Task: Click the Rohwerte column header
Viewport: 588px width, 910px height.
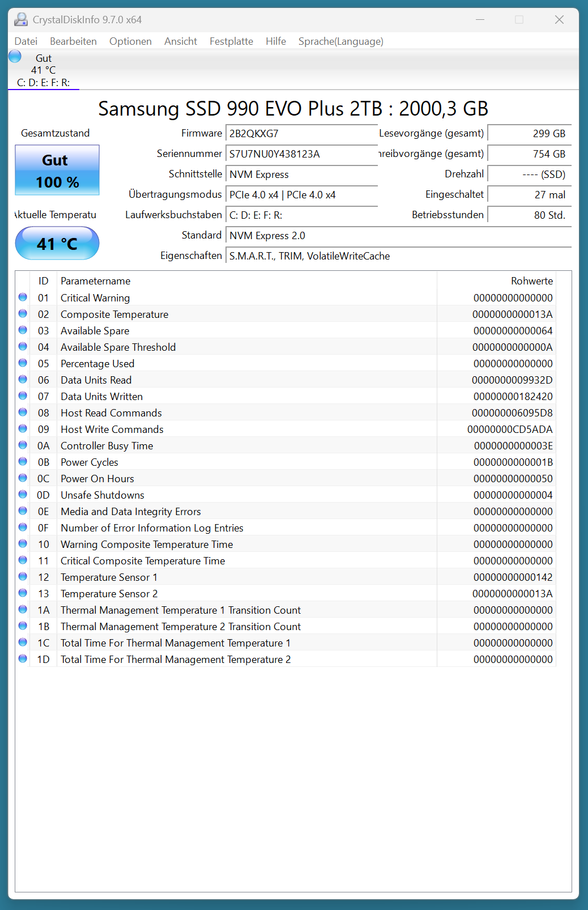Action: 496,281
